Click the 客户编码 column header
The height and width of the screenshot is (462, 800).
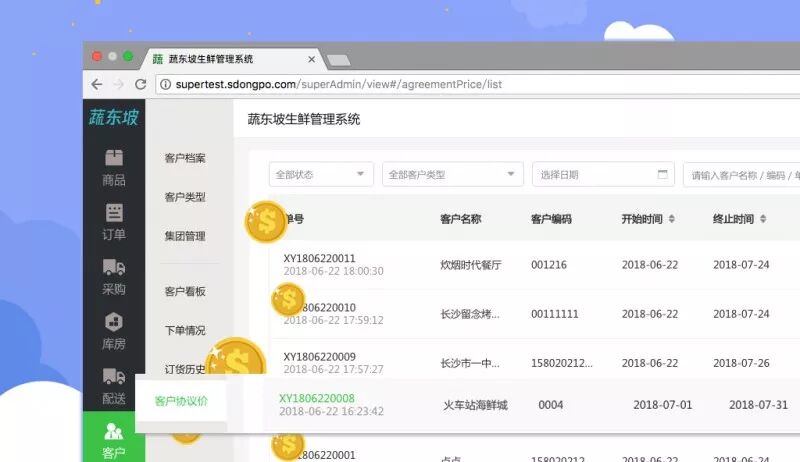(x=551, y=219)
